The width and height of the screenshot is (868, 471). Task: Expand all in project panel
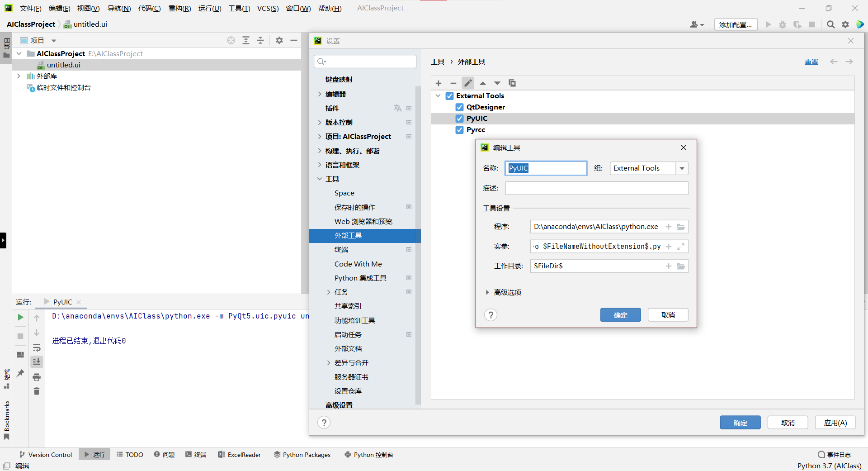[246, 40]
